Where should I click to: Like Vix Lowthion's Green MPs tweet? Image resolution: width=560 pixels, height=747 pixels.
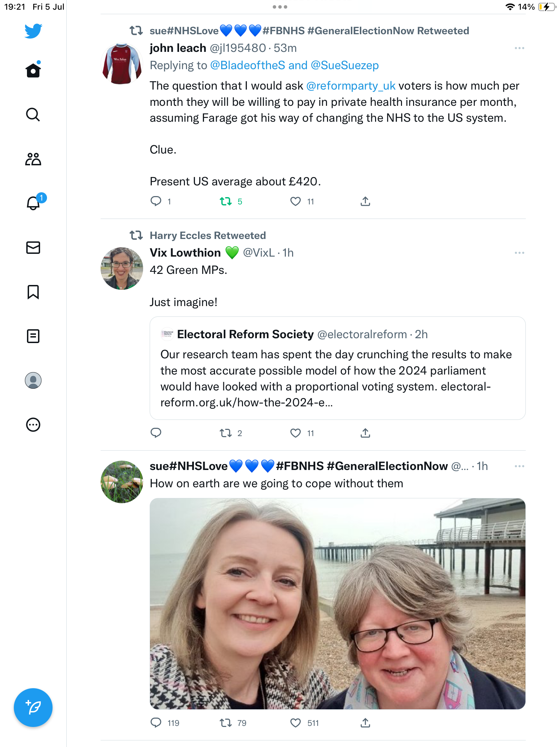[296, 433]
